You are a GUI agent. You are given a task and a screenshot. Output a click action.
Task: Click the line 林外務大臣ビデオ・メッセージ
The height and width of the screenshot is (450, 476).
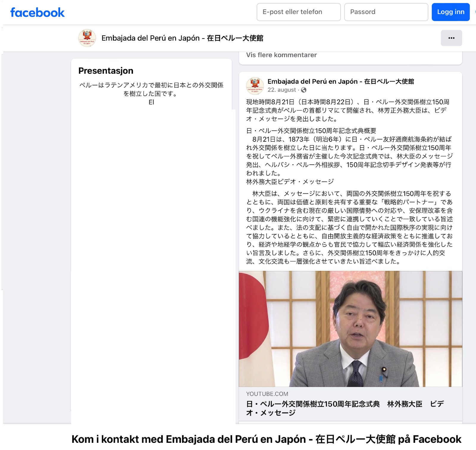[x=290, y=182]
